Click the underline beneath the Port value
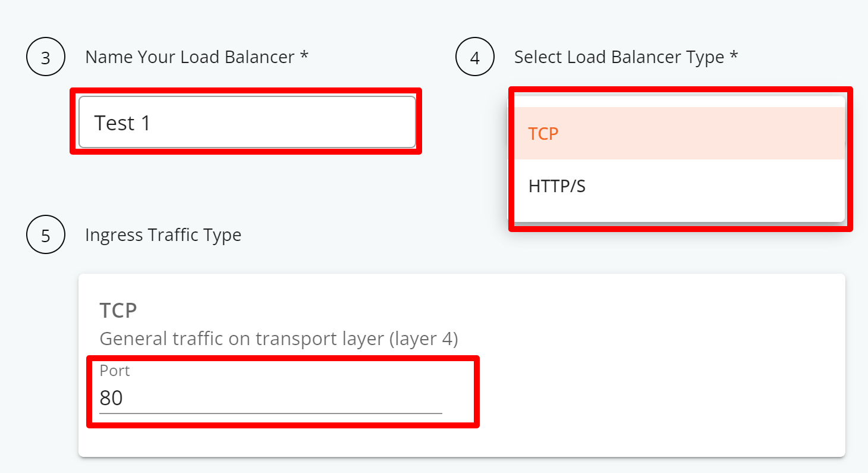This screenshot has height=473, width=868. tap(271, 412)
